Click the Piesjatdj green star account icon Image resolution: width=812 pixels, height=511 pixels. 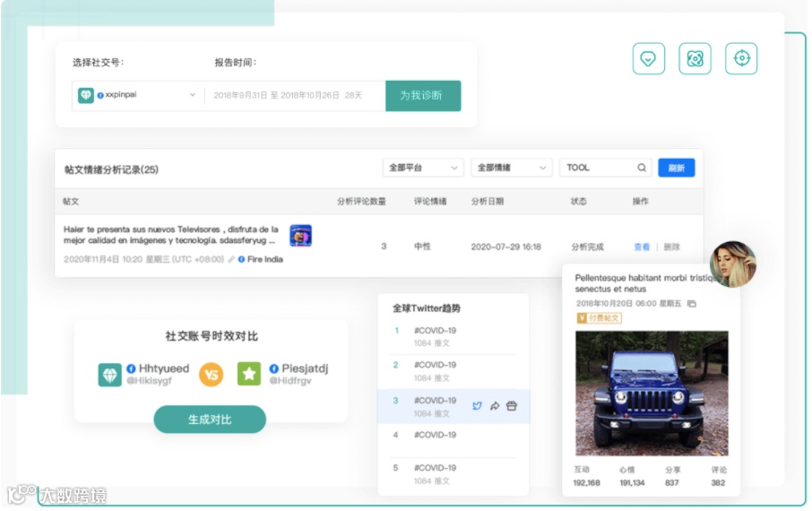coord(249,374)
